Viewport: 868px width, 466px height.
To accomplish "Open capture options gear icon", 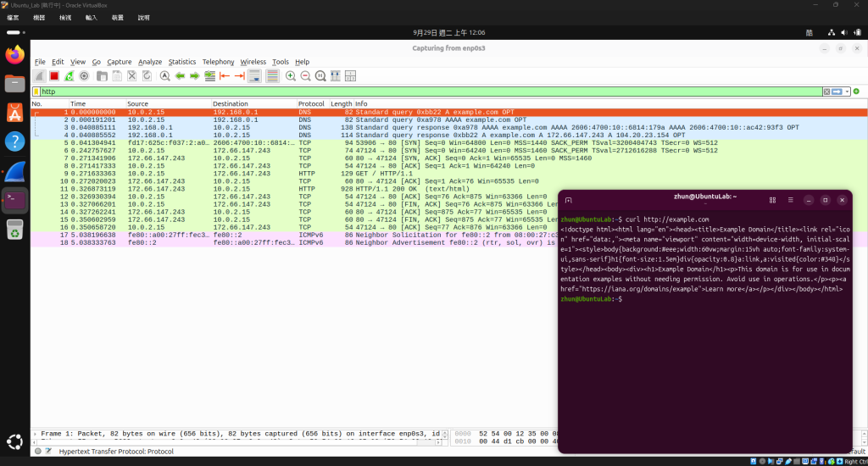I will tap(84, 75).
